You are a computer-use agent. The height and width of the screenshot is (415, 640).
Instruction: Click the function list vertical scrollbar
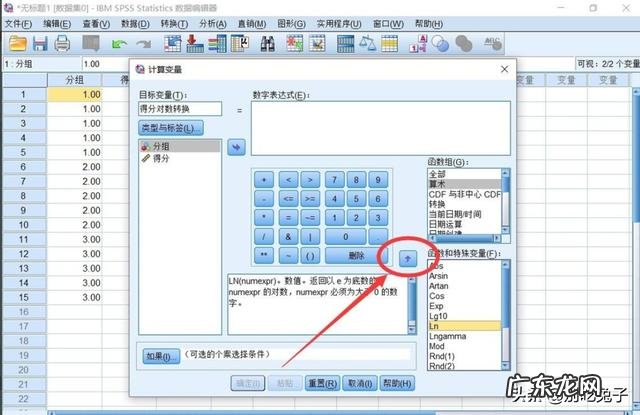click(x=506, y=315)
